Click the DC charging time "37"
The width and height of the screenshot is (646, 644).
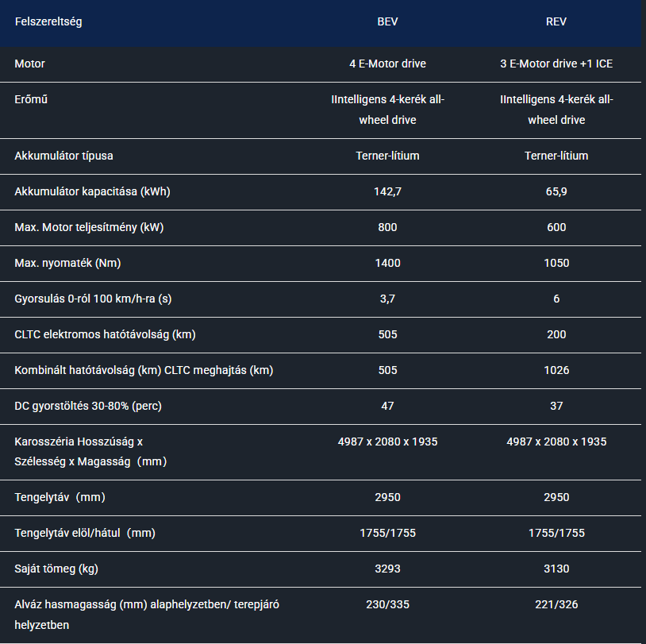point(556,406)
